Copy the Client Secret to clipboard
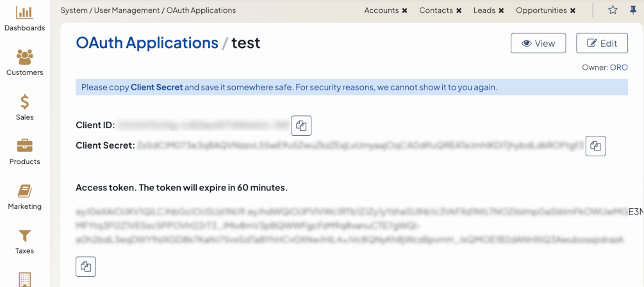The width and height of the screenshot is (644, 287). tap(595, 145)
